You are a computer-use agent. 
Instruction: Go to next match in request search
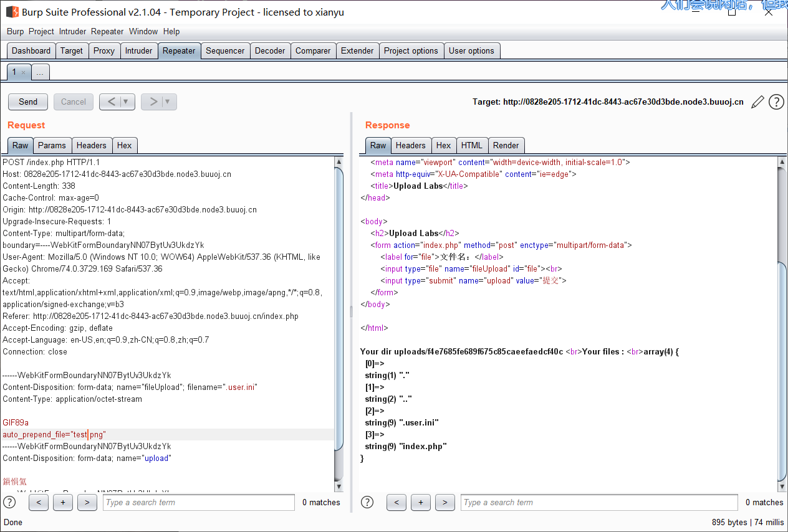tap(87, 502)
